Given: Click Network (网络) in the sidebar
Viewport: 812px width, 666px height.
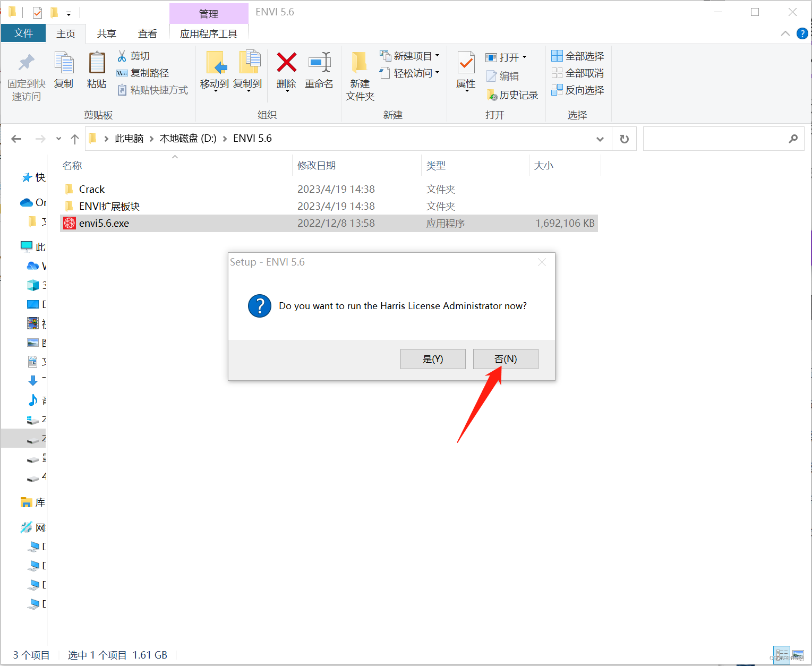Looking at the screenshot, I should point(33,527).
